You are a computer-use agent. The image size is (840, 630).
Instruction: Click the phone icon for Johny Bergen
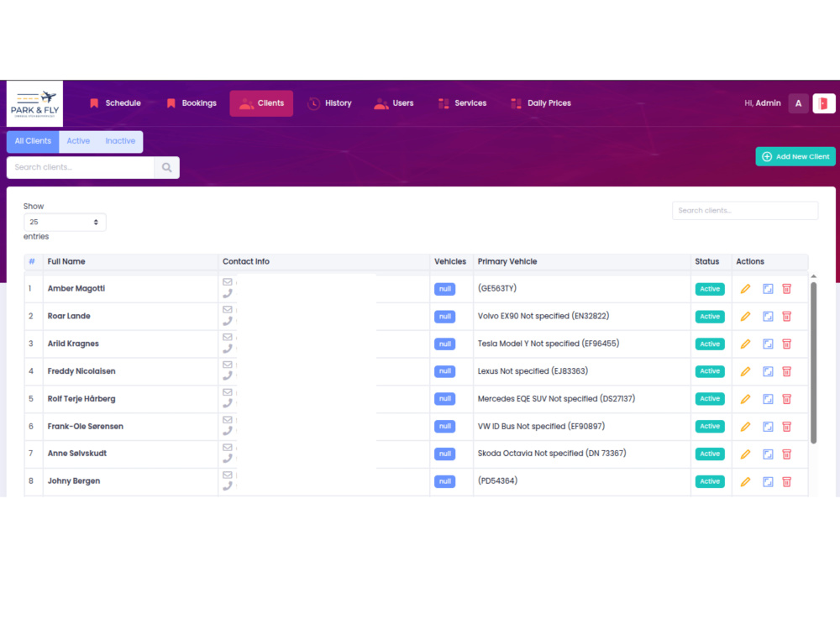click(x=228, y=486)
